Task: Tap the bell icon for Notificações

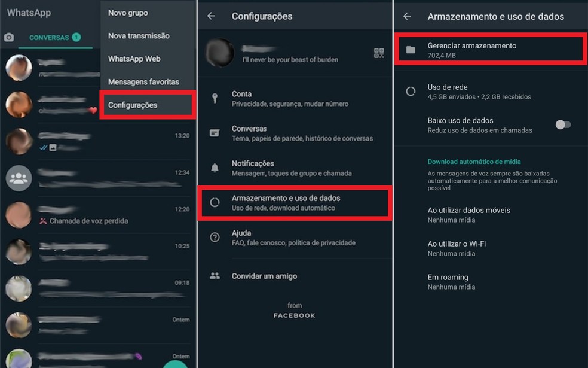Action: (x=215, y=168)
